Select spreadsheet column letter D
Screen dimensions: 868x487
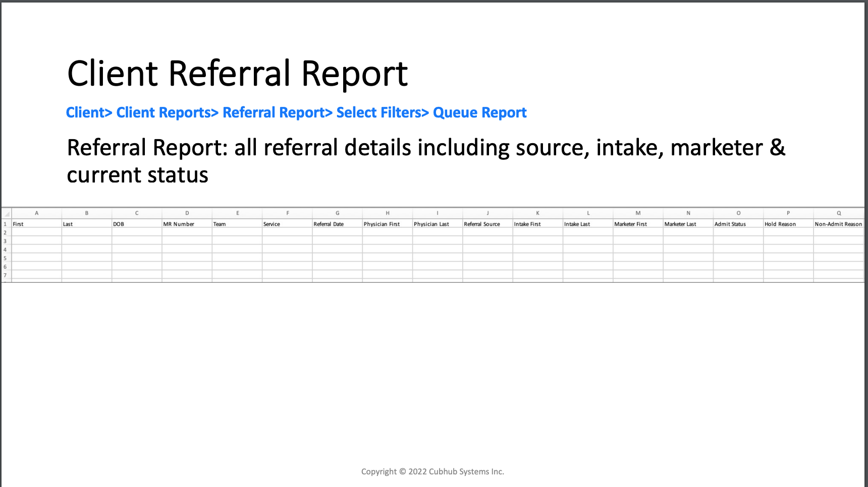pyautogui.click(x=187, y=213)
